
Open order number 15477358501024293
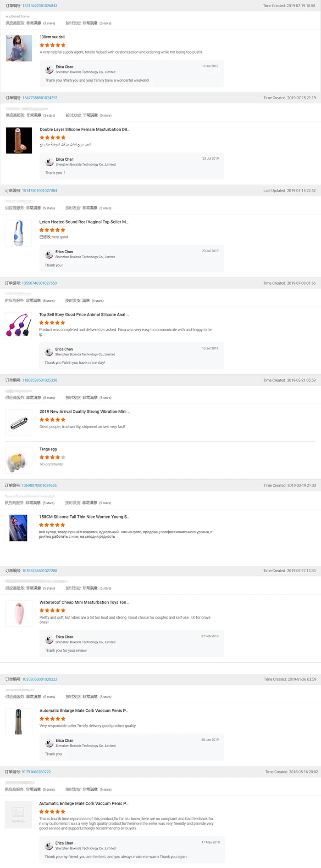click(x=40, y=98)
